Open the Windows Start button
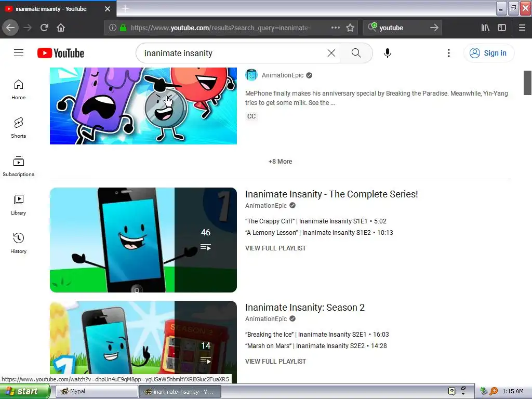 [25, 392]
